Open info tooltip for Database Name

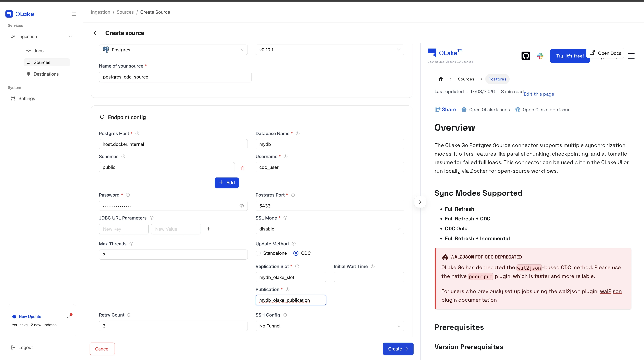click(298, 134)
